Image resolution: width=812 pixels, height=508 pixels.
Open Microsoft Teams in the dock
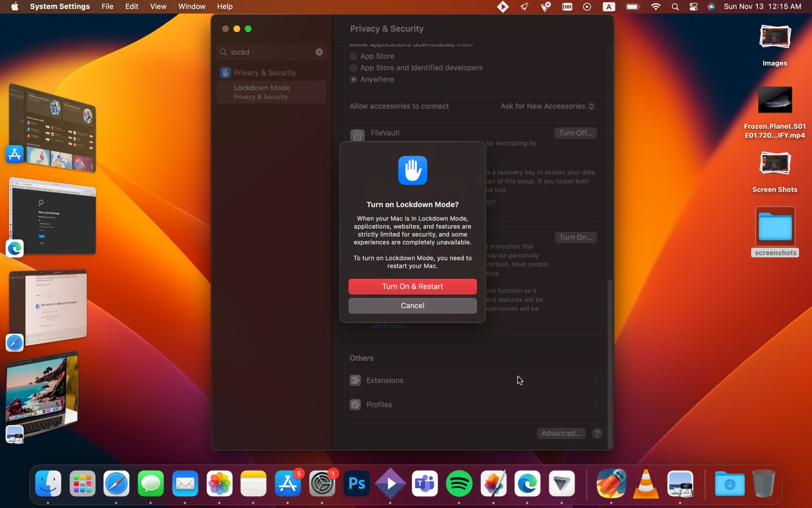(425, 483)
